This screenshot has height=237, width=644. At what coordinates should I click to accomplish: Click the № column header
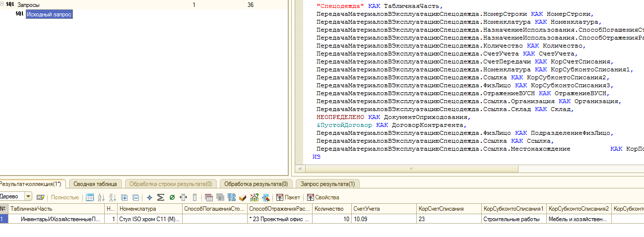pos(4,209)
